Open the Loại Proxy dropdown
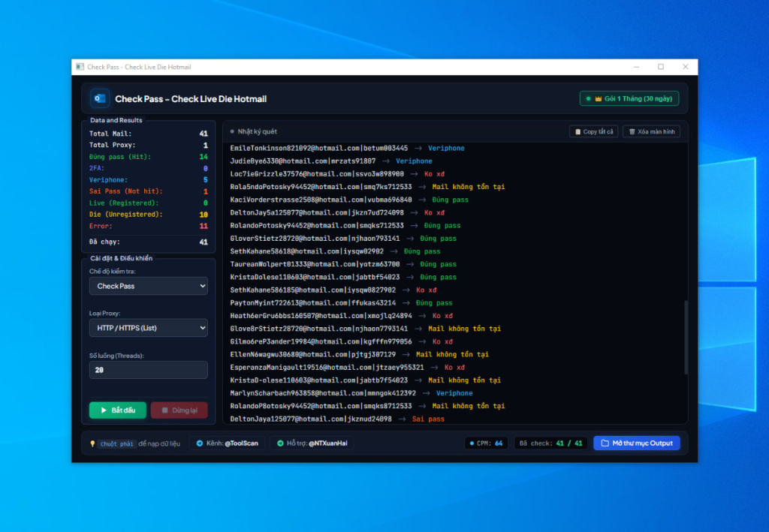Image resolution: width=769 pixels, height=532 pixels. 148,328
